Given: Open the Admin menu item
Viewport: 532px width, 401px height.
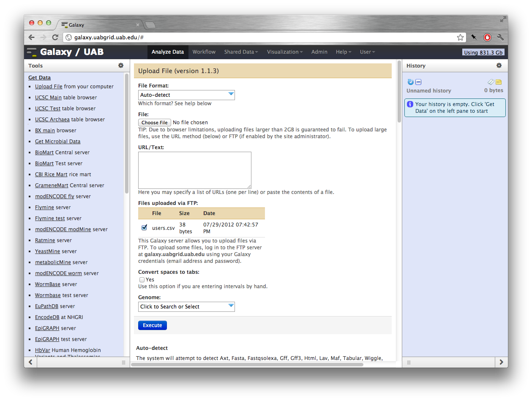Looking at the screenshot, I should (319, 52).
